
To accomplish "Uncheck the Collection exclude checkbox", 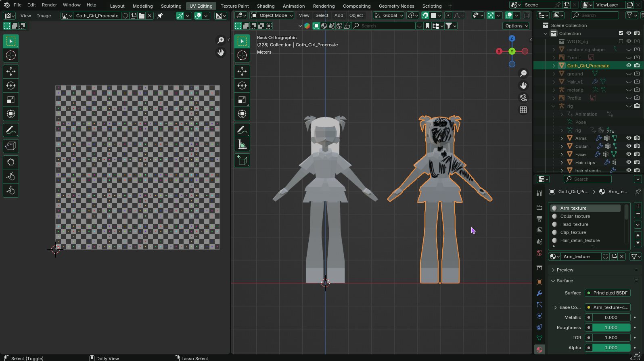I will pos(621,33).
